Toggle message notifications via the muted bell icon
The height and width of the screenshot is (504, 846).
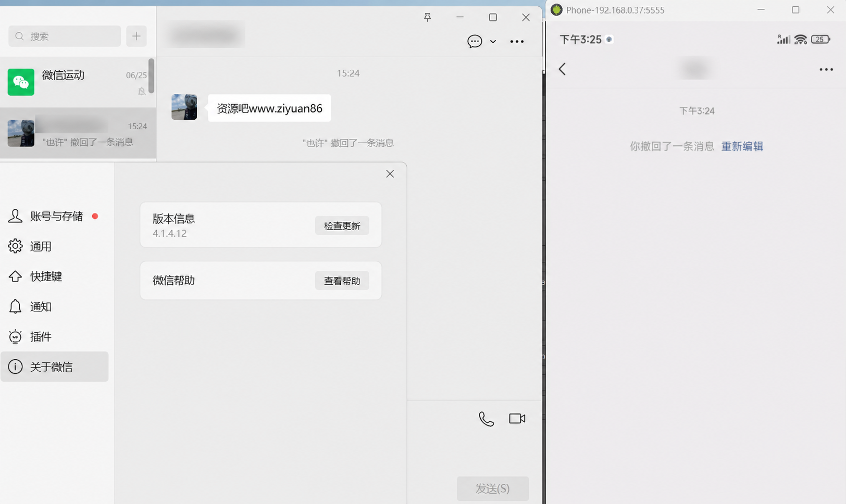coord(142,91)
